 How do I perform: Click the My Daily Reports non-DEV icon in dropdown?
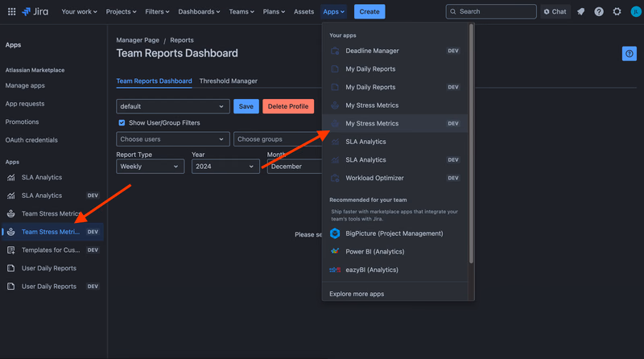point(335,69)
